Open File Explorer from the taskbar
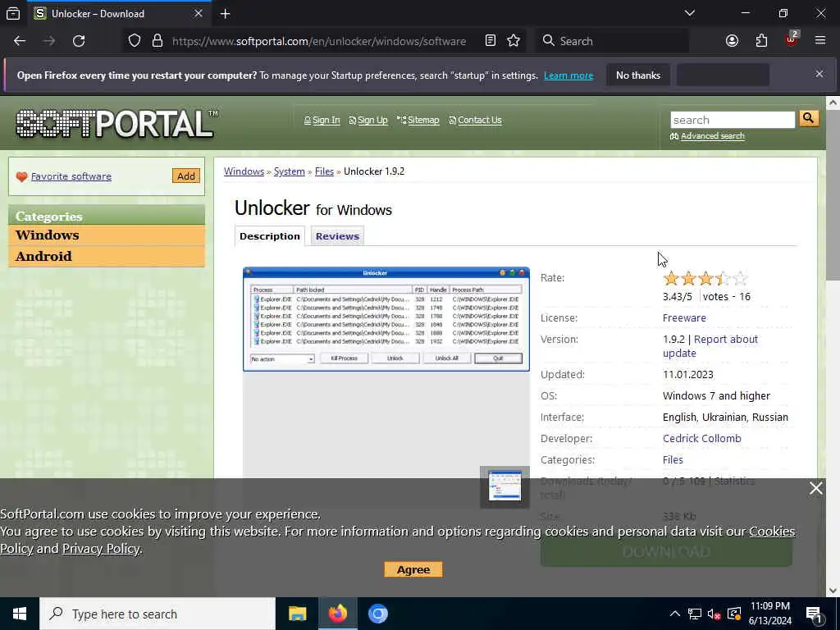Screen dimensions: 840x630 (x=297, y=614)
